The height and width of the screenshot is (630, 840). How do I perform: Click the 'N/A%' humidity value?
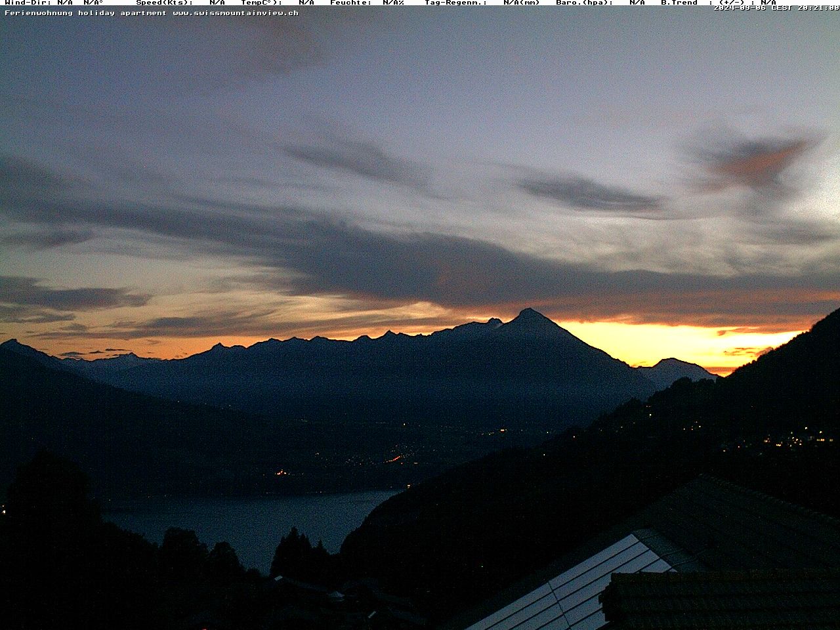click(393, 3)
